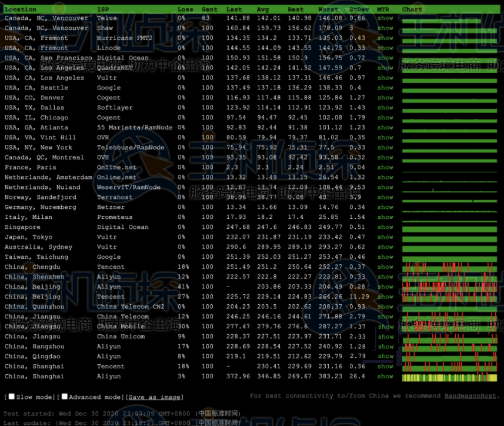Show MTR for Shanghai Aliyun row
The image size is (504, 426).
coord(385,377)
